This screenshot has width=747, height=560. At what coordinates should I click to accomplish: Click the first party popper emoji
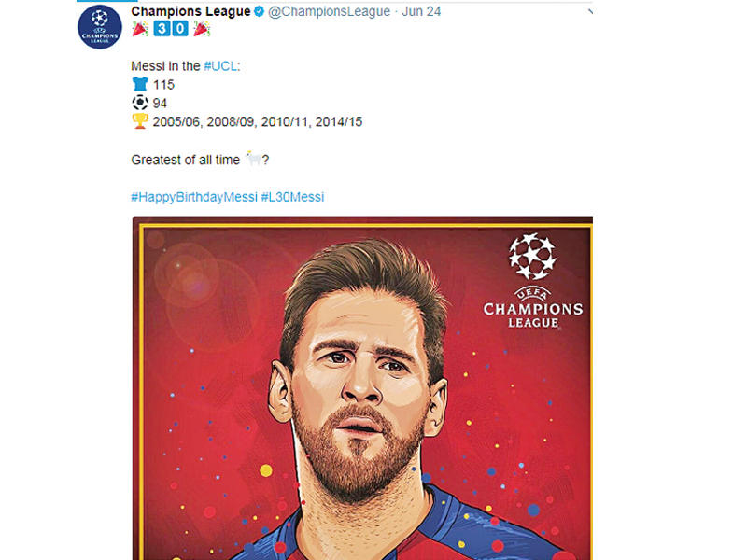point(139,29)
